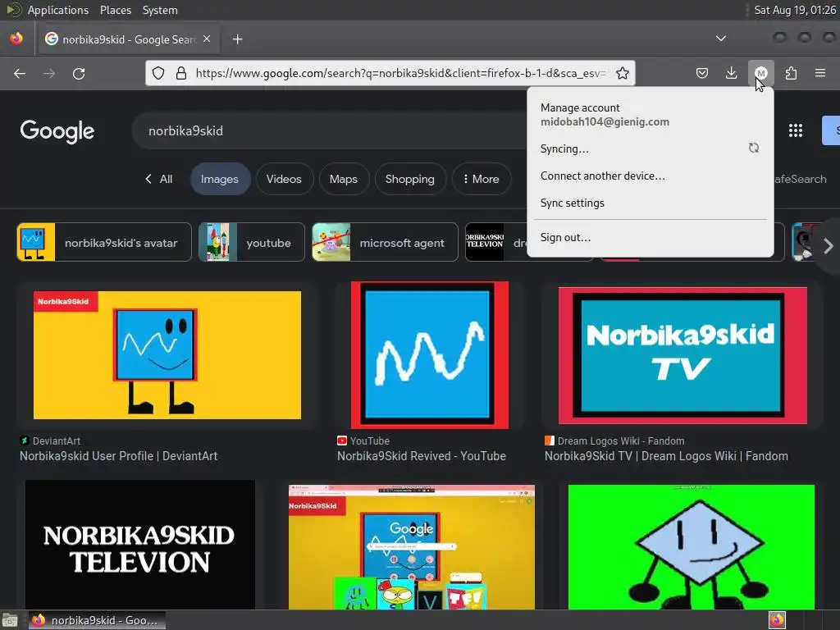
Task: Choose Sign out… in the account popup
Action: point(650,237)
